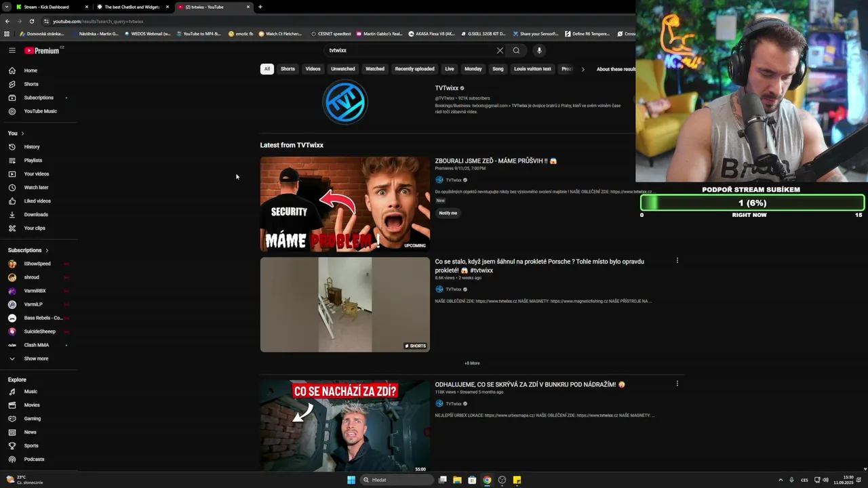Click About these results

pyautogui.click(x=616, y=69)
